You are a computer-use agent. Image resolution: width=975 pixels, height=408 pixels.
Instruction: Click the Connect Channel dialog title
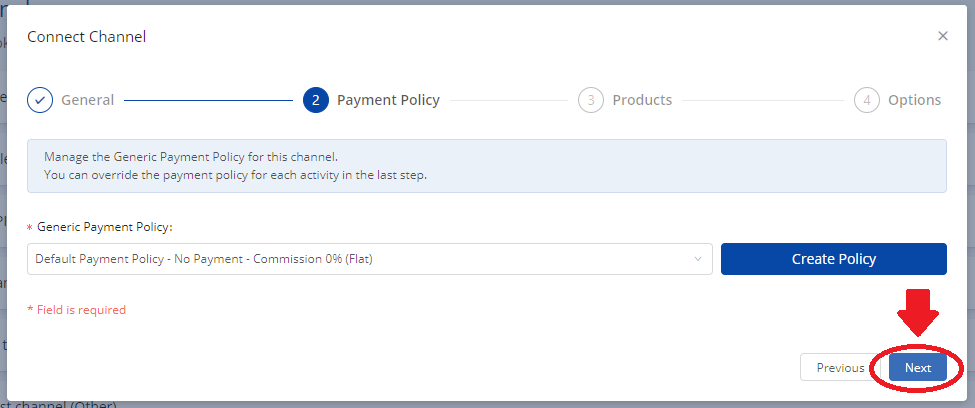click(x=87, y=37)
